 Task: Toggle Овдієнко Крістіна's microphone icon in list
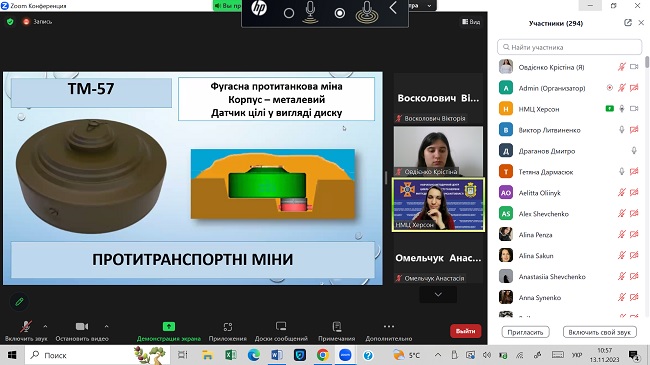[621, 67]
